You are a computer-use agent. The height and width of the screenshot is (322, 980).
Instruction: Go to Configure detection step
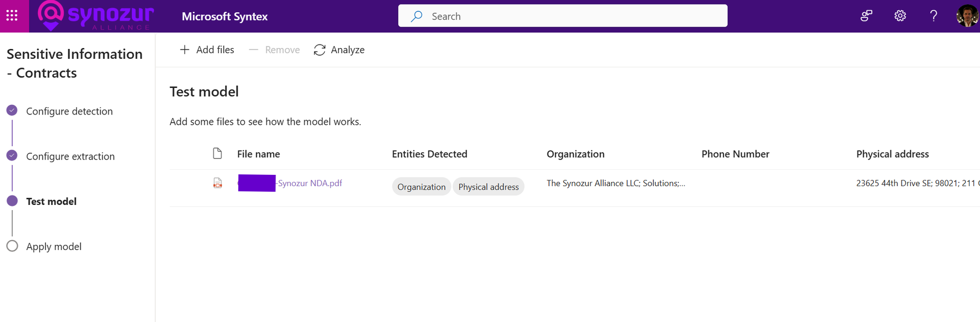point(69,111)
